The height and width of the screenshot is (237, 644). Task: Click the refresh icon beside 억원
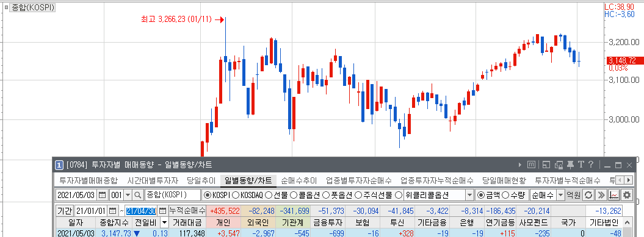588,195
